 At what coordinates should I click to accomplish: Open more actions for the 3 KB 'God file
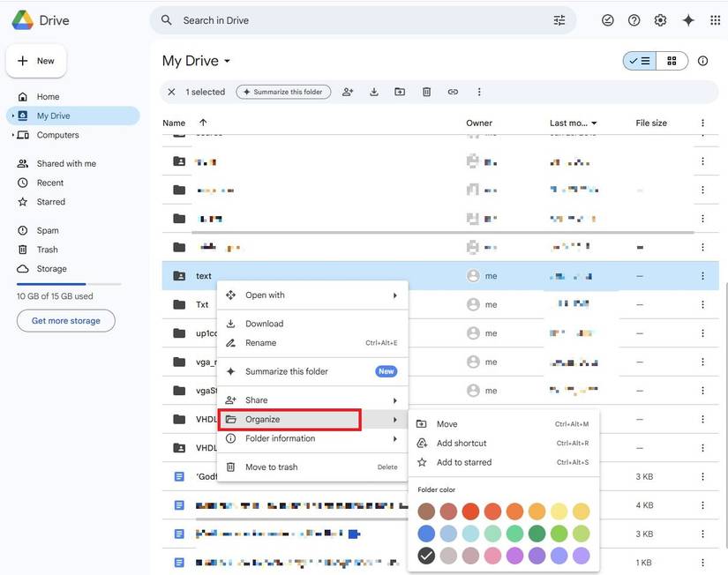[x=702, y=476]
